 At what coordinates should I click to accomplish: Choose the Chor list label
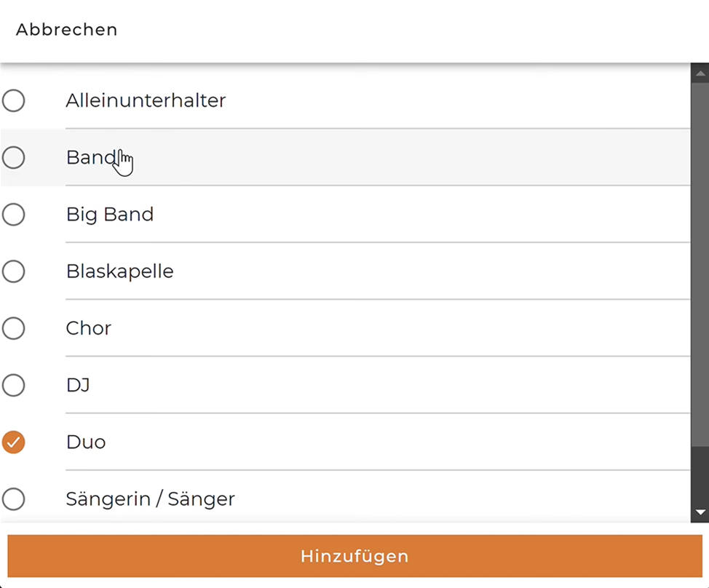point(89,328)
